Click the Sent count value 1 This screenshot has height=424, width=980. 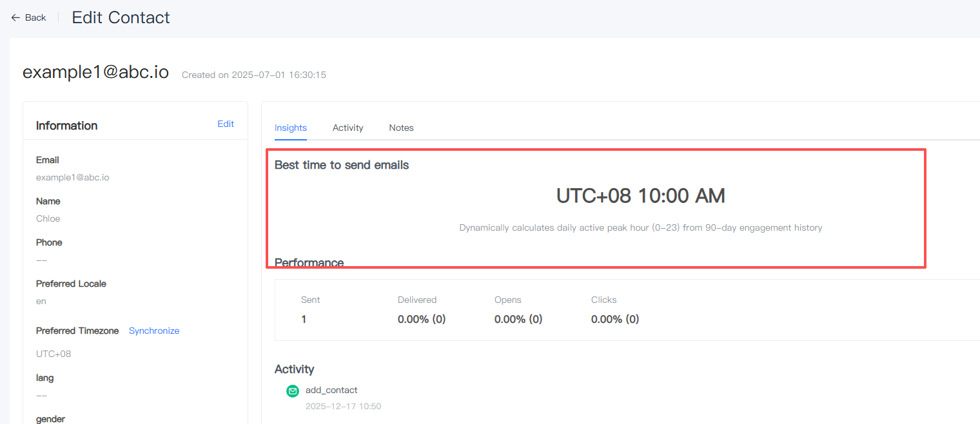pos(304,319)
